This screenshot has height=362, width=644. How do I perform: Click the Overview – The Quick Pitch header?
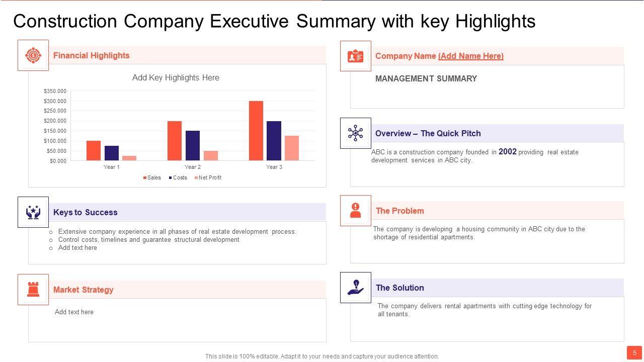tap(428, 133)
